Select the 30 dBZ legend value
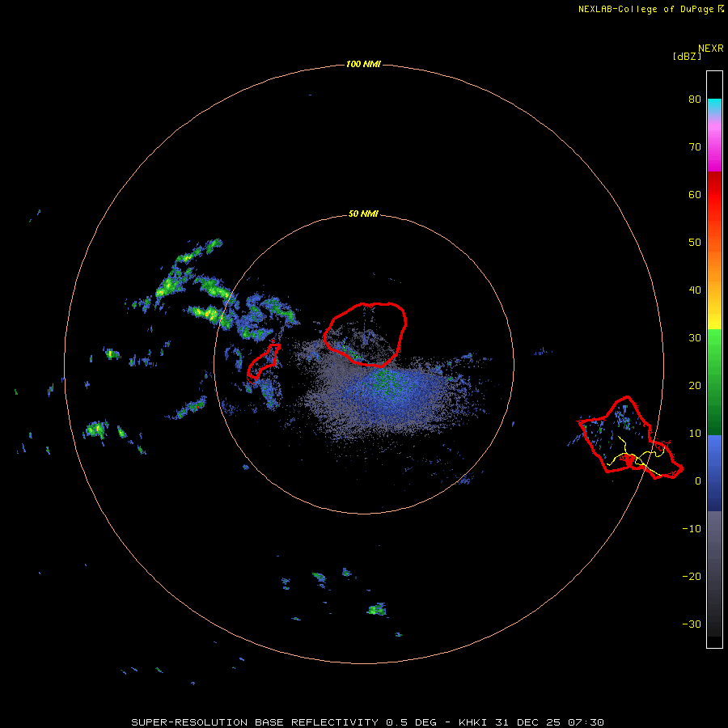This screenshot has height=728, width=728. (x=695, y=338)
